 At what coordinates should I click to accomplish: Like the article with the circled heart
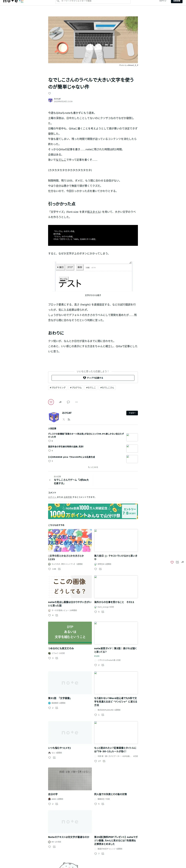click(x=51, y=402)
